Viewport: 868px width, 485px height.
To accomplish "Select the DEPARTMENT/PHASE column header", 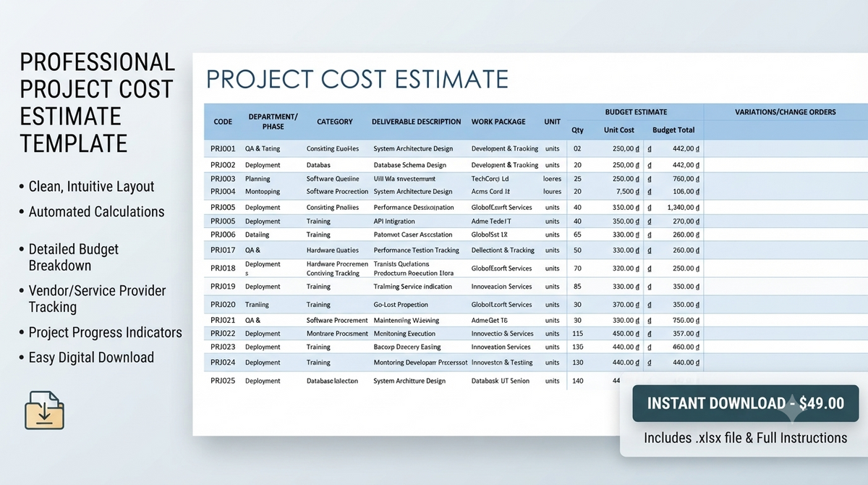I will click(x=273, y=122).
